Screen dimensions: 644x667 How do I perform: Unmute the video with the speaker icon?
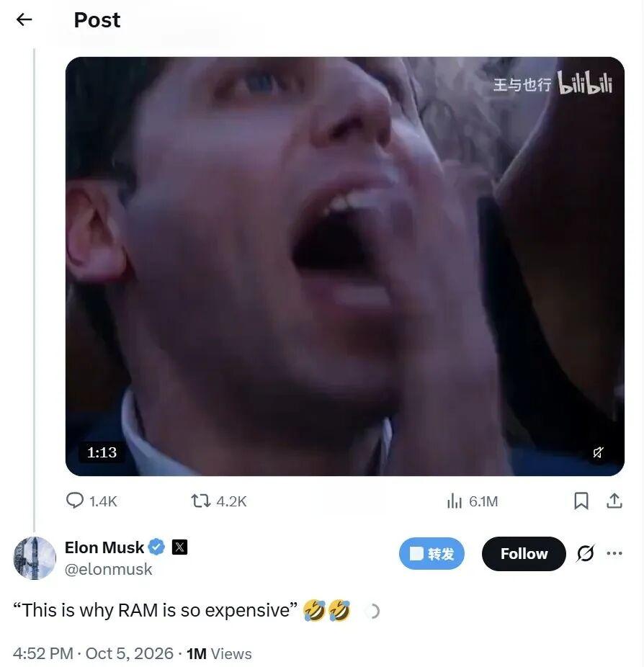[598, 452]
